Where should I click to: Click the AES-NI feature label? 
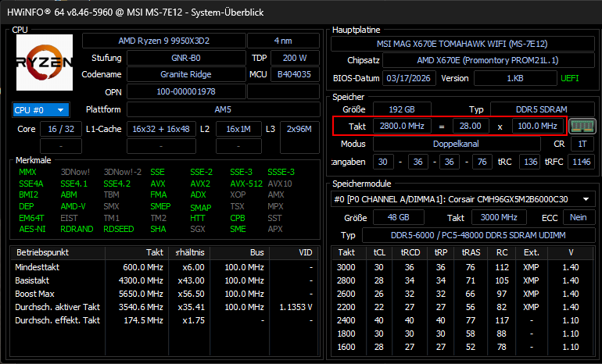(x=32, y=229)
